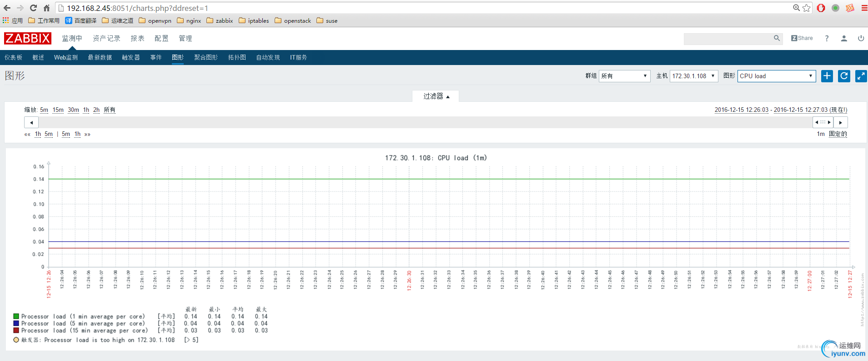The height and width of the screenshot is (361, 868).
Task: Switch to fullscreen mode button
Action: tap(861, 76)
